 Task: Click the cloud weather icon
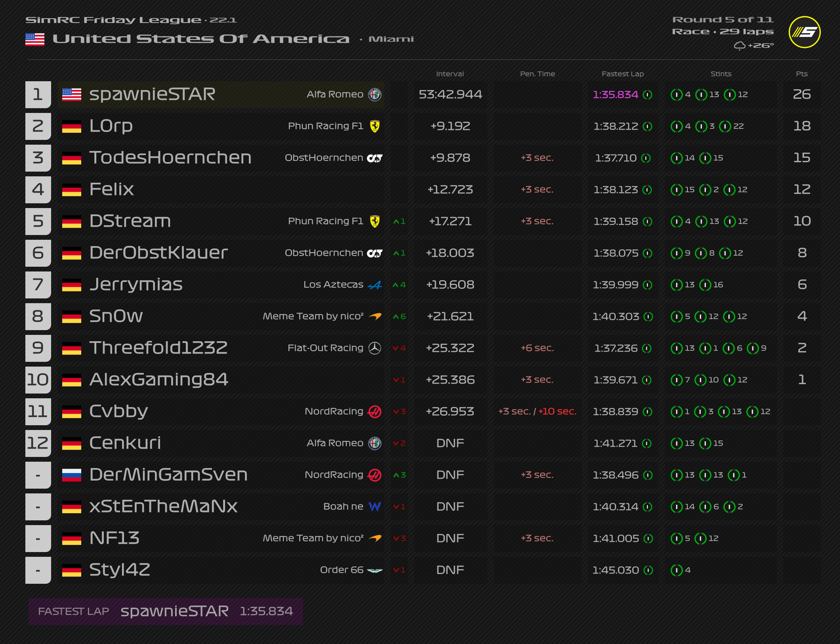(739, 46)
